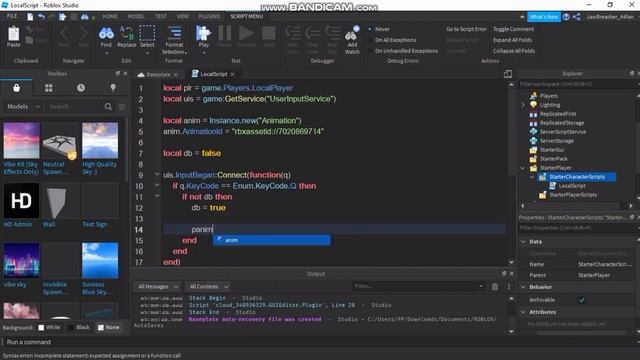640x360 pixels.
Task: Click Go to Script Error
Action: [467, 29]
